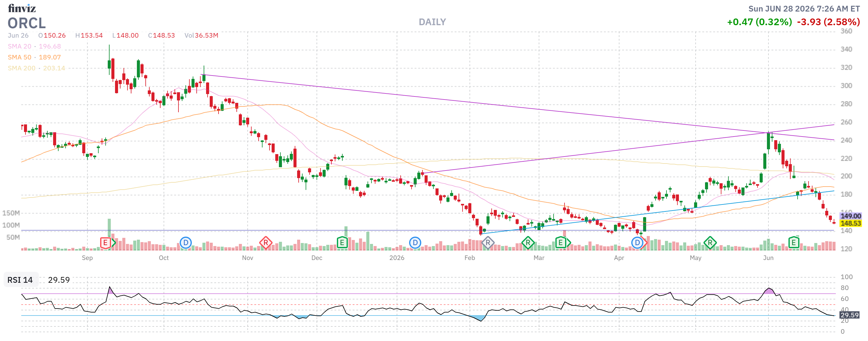Viewport: 868px width, 341px height.
Task: Select the green +0.47 (0.32%) change value
Action: (x=759, y=22)
